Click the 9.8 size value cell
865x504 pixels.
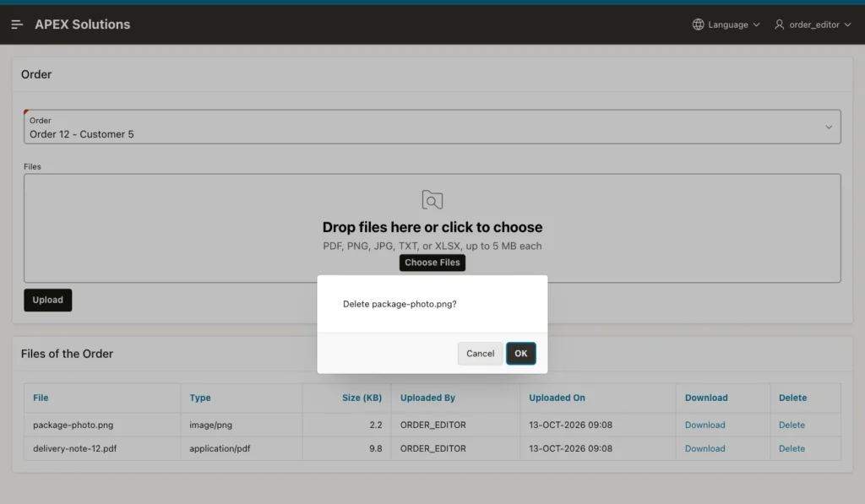tap(376, 448)
